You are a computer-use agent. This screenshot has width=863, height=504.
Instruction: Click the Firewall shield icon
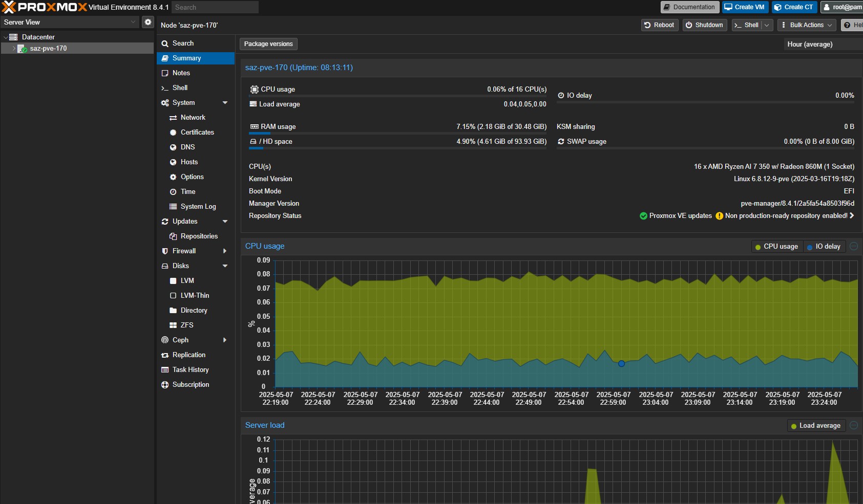pyautogui.click(x=165, y=251)
